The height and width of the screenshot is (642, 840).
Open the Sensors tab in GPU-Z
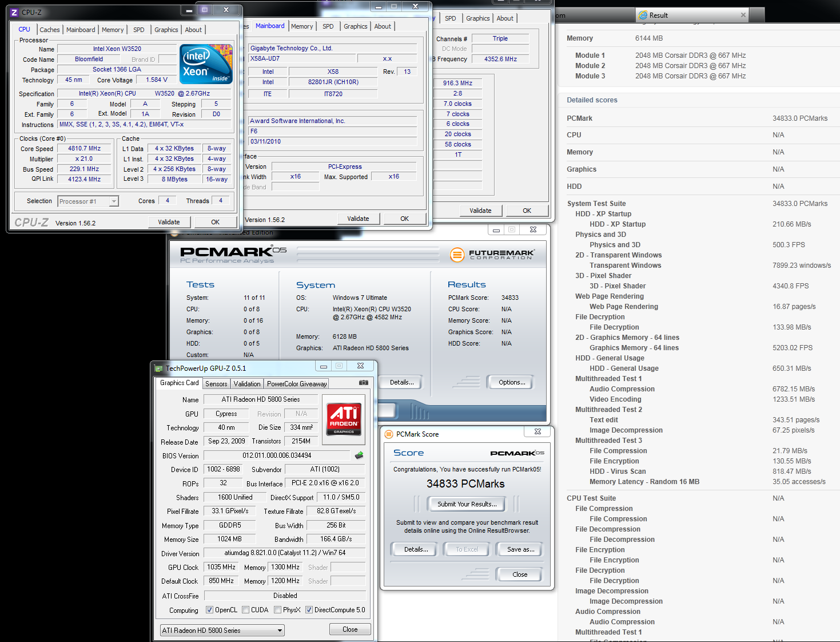[x=216, y=384]
